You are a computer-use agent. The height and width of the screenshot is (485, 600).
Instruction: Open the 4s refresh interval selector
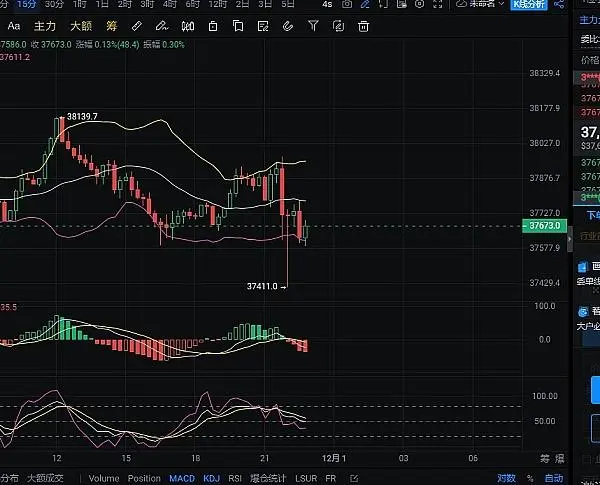[x=327, y=4]
